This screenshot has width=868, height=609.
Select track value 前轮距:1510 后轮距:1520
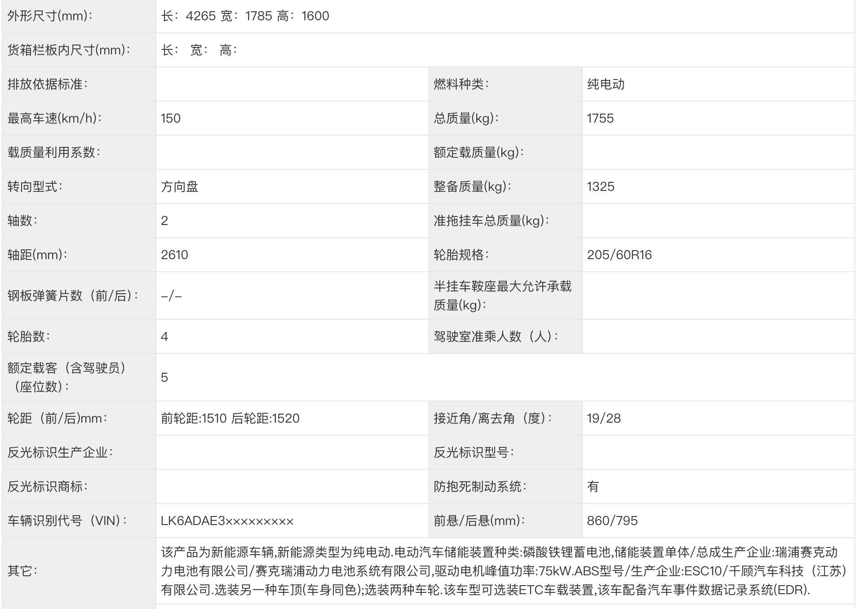coord(230,418)
